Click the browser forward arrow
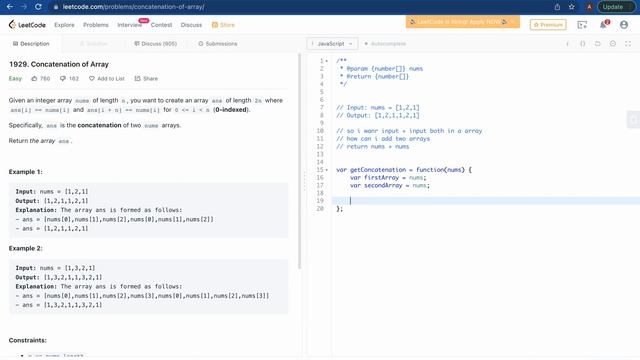The height and width of the screenshot is (360, 640). pyautogui.click(x=24, y=7)
